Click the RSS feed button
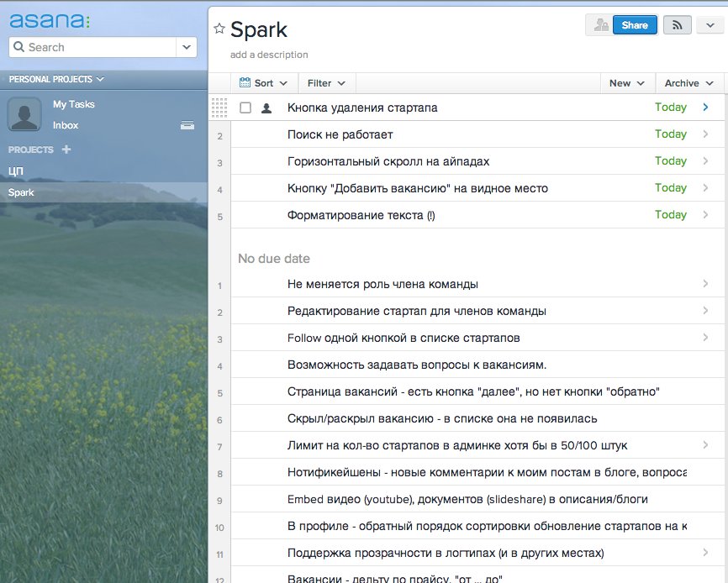This screenshot has width=728, height=583. tap(678, 25)
